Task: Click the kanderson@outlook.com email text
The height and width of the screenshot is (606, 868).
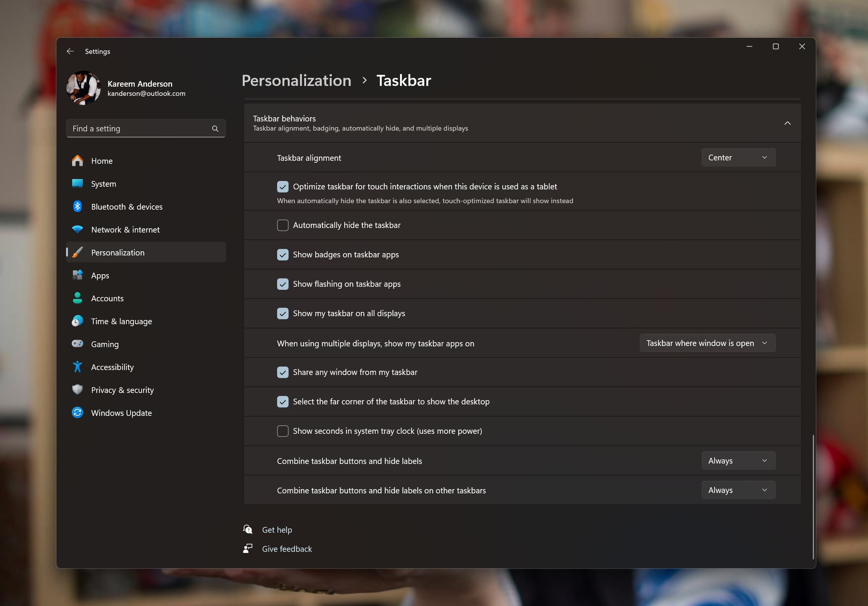Action: [x=147, y=94]
